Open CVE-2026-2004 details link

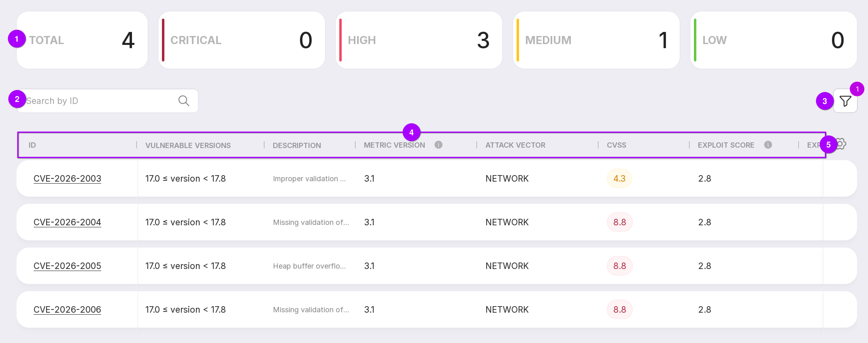pyautogui.click(x=67, y=222)
